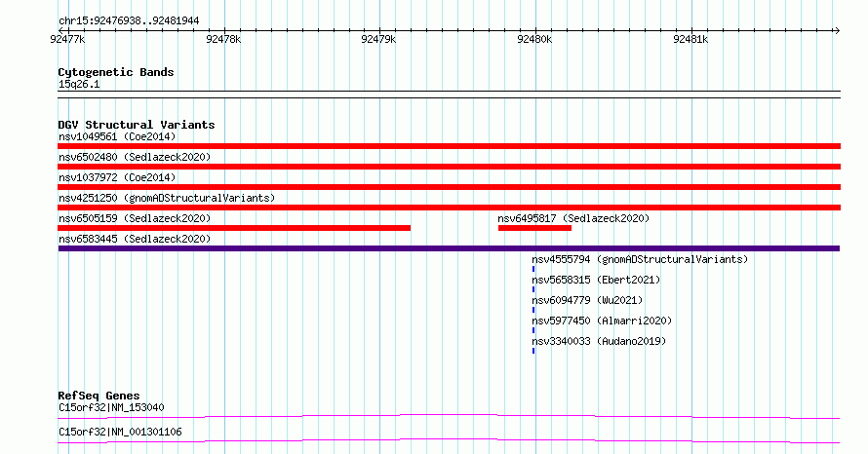Image resolution: width=868 pixels, height=454 pixels.
Task: Click the Cytogenetic Bands track heading
Action: coord(116,72)
